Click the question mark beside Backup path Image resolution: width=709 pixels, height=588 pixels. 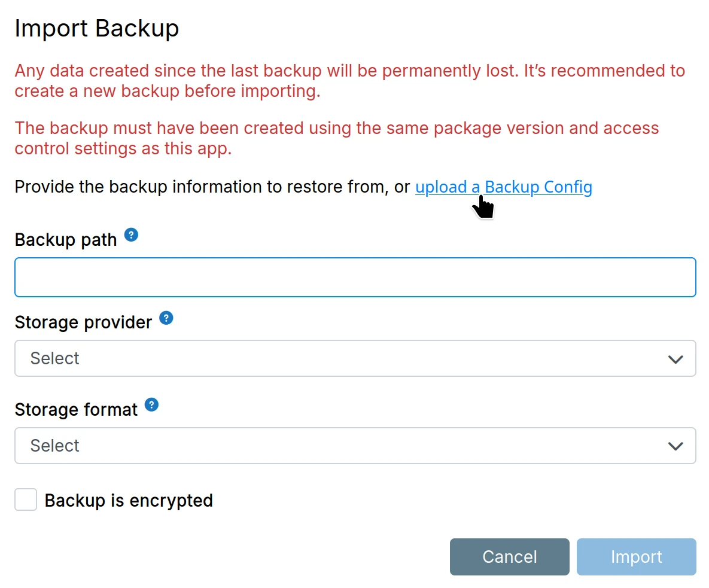click(x=131, y=235)
